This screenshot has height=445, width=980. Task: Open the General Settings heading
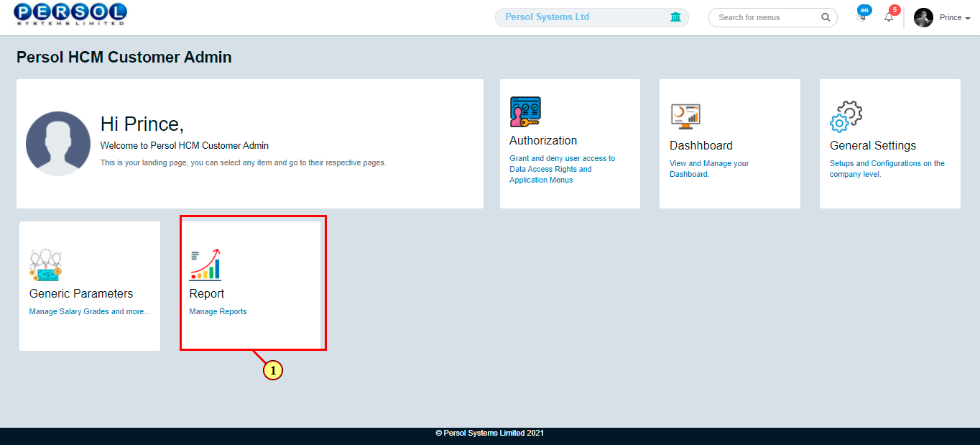(873, 145)
